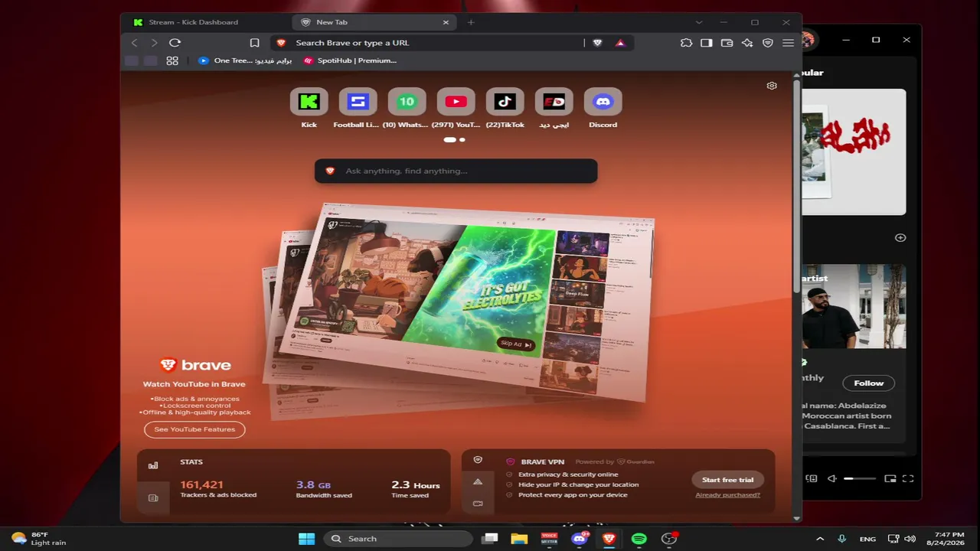Click the Windows taskbar Search box

click(x=398, y=539)
